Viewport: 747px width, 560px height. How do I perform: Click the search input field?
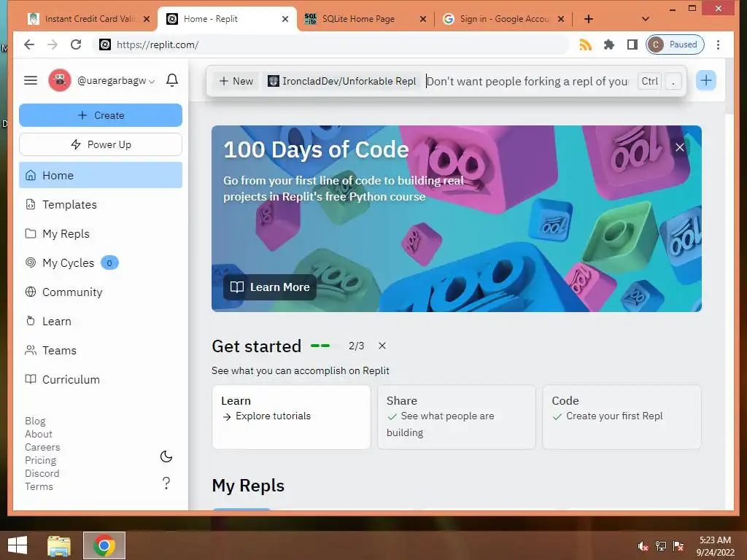(528, 81)
